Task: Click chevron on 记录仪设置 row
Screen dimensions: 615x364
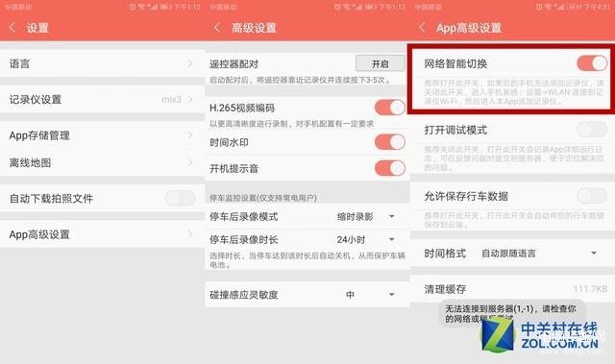Action: (190, 100)
